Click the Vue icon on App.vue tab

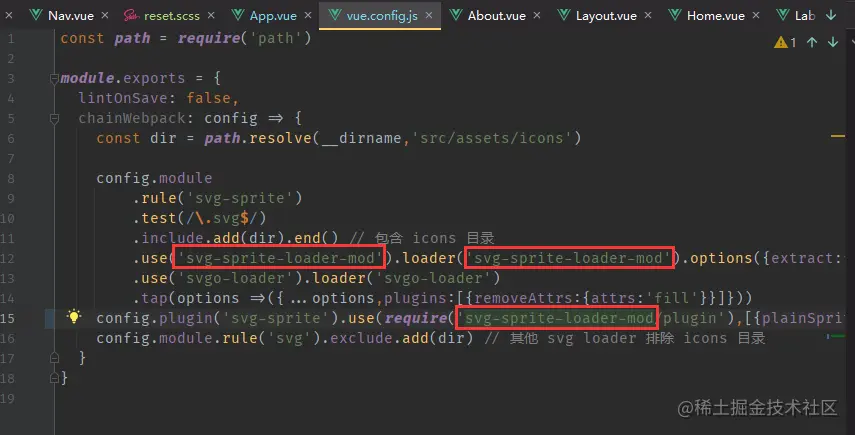tap(238, 15)
